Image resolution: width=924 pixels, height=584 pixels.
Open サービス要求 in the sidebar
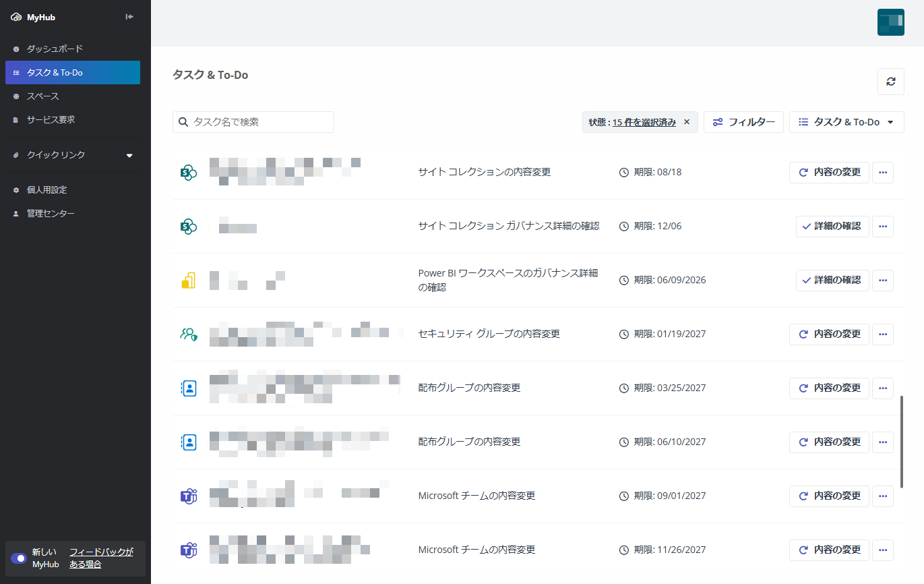[x=73, y=120]
